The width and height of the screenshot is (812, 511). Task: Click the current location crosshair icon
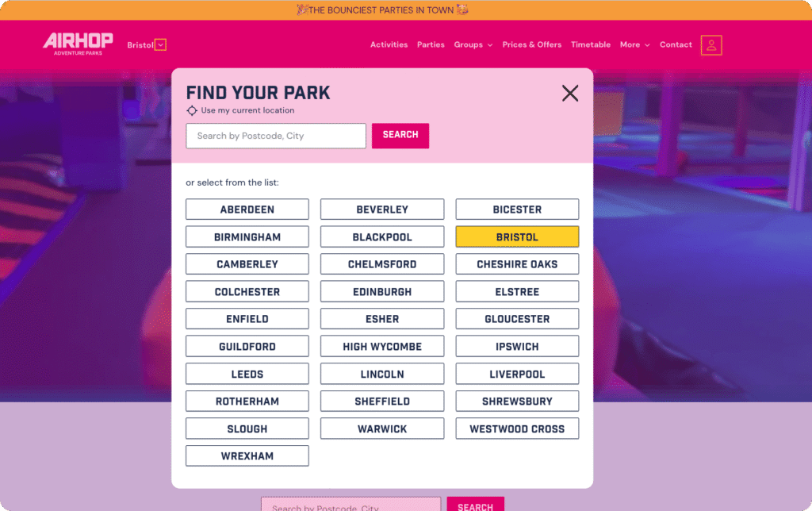pyautogui.click(x=192, y=111)
